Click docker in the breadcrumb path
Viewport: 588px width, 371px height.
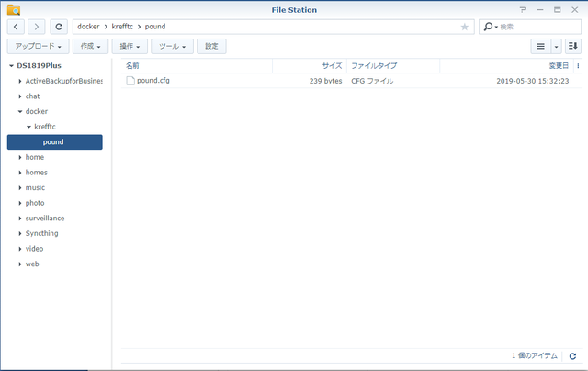[x=88, y=27]
